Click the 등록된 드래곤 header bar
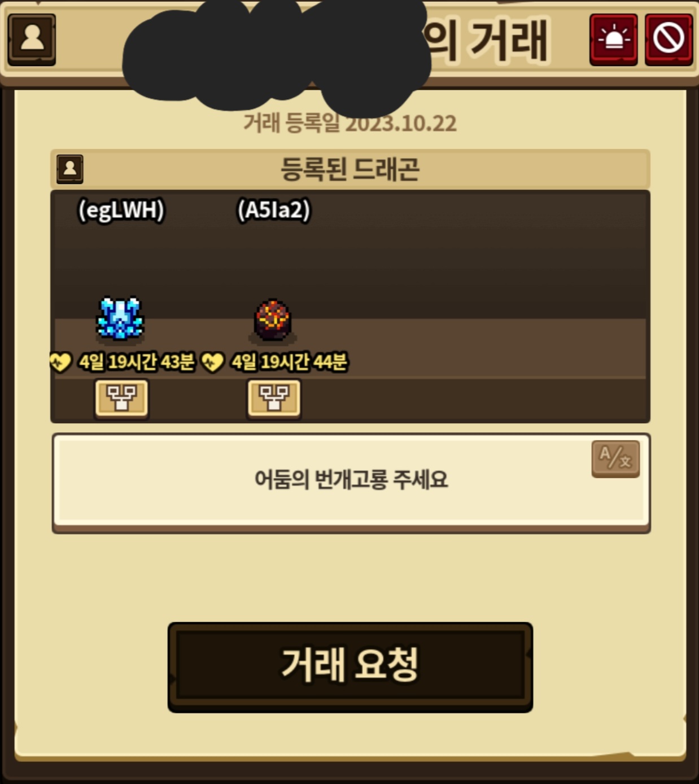The image size is (699, 784). click(350, 169)
